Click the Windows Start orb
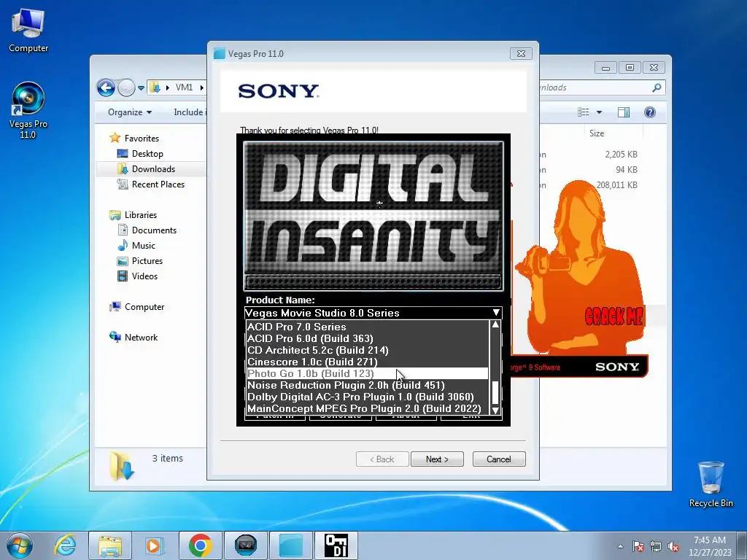This screenshot has height=560, width=747. tap(20, 545)
